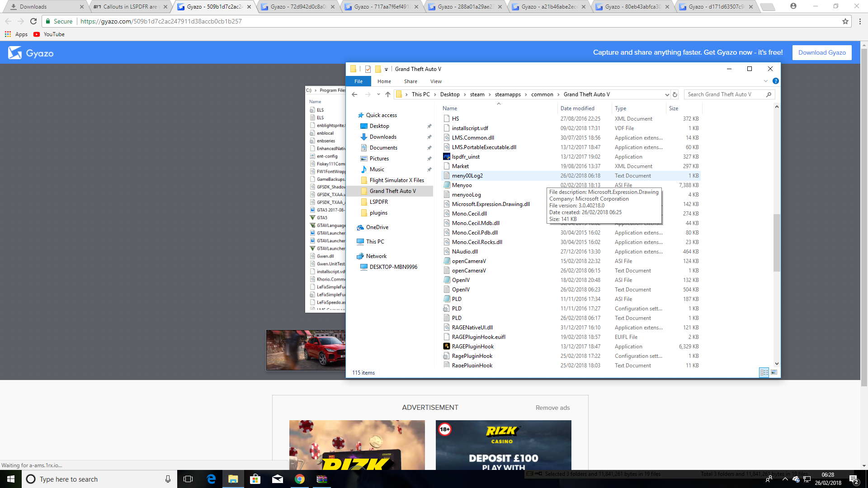Screen dimensions: 868x488
Task: Click the properties checkmark in Explorer title bar
Action: 368,69
